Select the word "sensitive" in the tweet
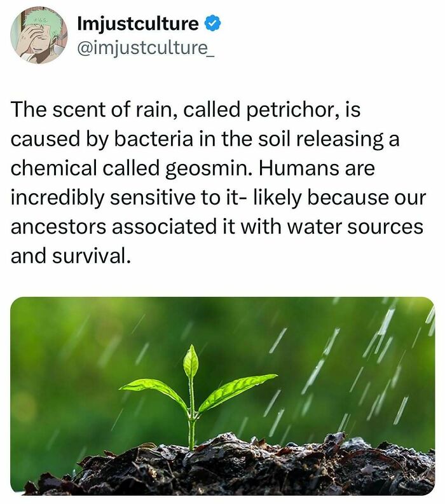The height and width of the screenshot is (504, 445). 153,198
